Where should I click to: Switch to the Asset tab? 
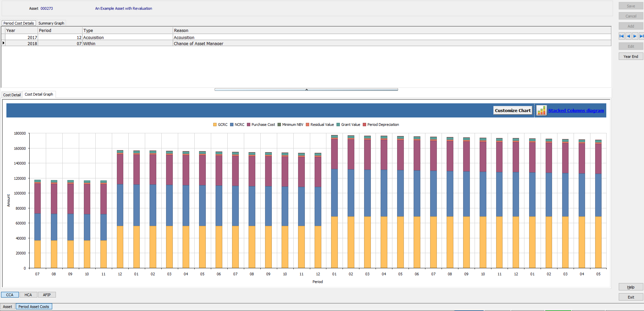click(x=7, y=306)
